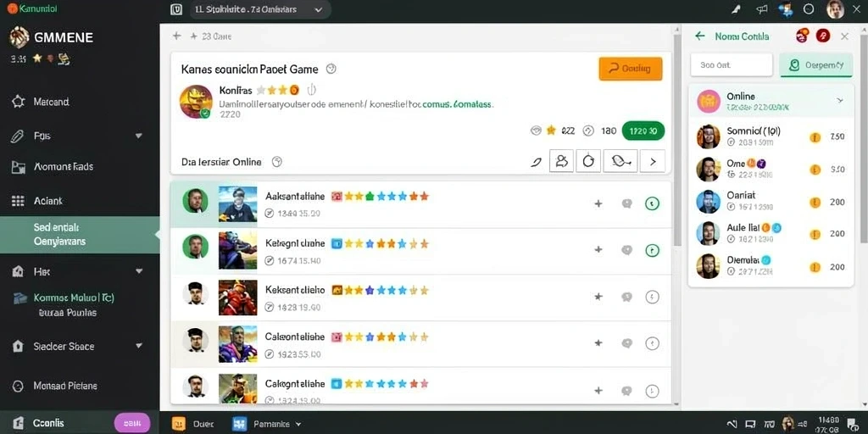
Task: Click the plus icon on Keksant eliaho row
Action: [598, 297]
